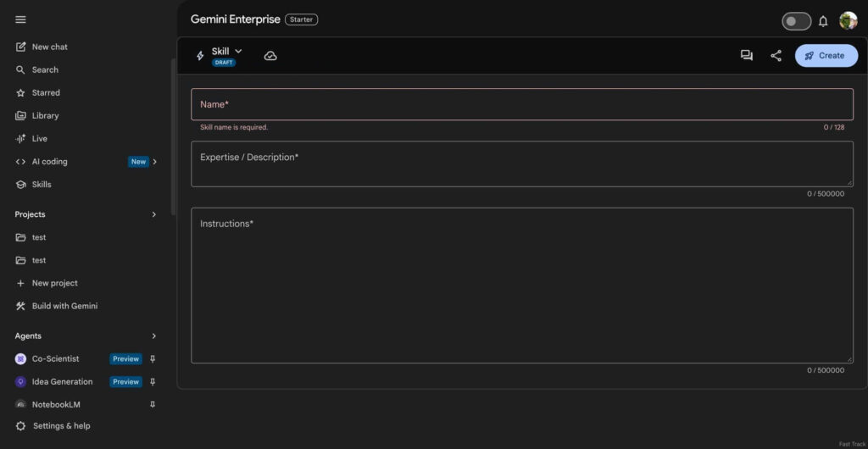Expand the Agents section
The image size is (868, 449).
pos(153,336)
